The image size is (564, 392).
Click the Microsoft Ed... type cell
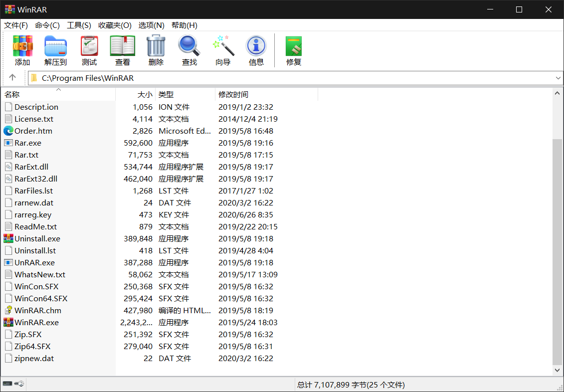(x=185, y=131)
